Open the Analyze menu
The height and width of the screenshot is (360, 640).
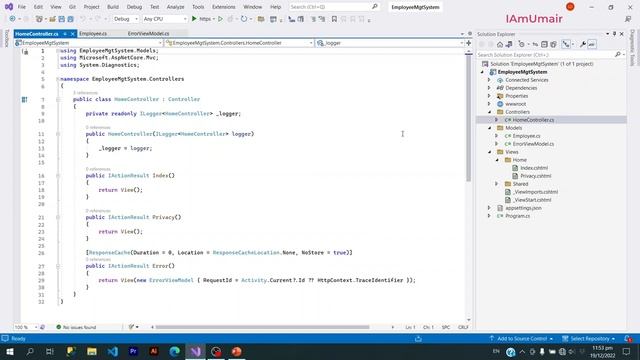point(176,7)
